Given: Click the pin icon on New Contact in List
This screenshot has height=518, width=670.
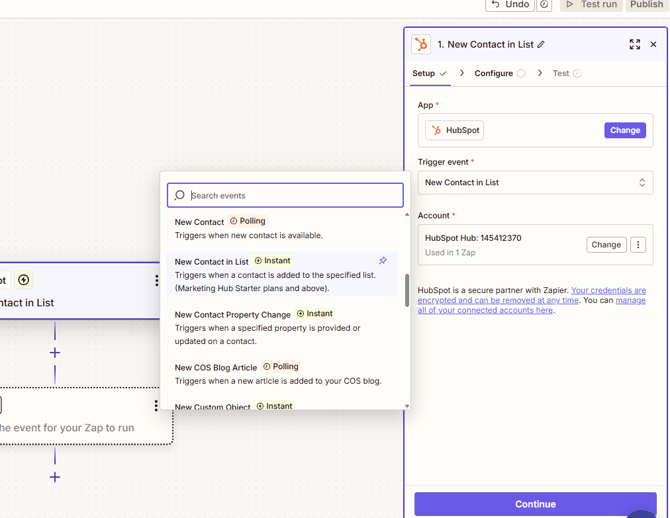Looking at the screenshot, I should point(383,260).
